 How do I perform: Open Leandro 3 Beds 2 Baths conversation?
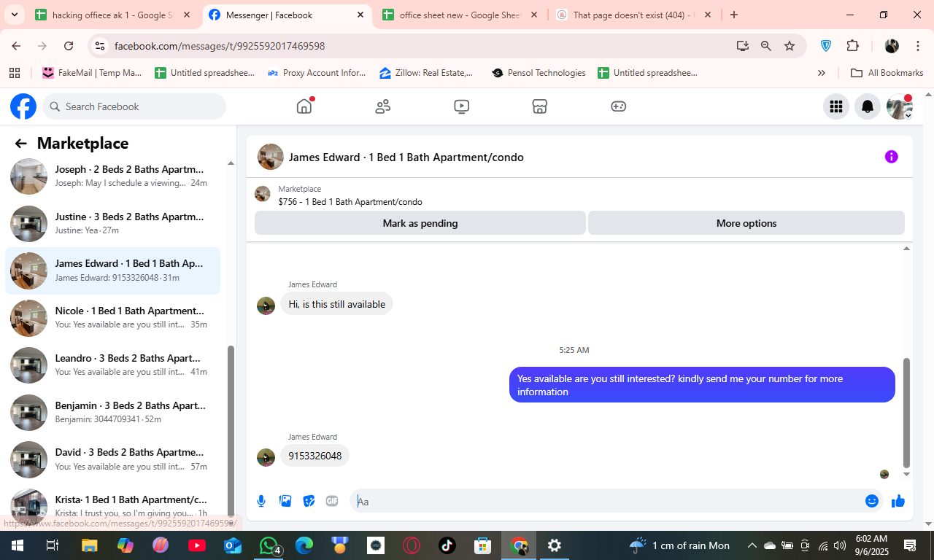(x=113, y=365)
